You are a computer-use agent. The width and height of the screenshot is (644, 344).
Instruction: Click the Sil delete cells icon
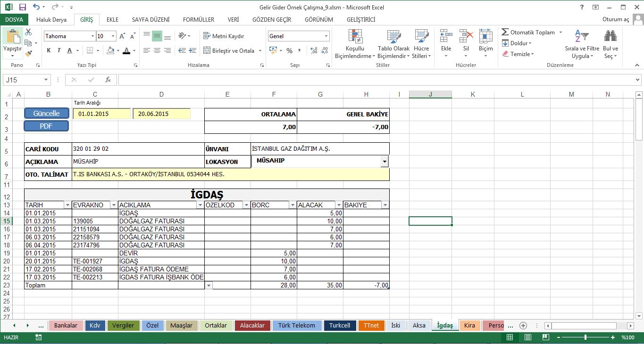pos(466,37)
